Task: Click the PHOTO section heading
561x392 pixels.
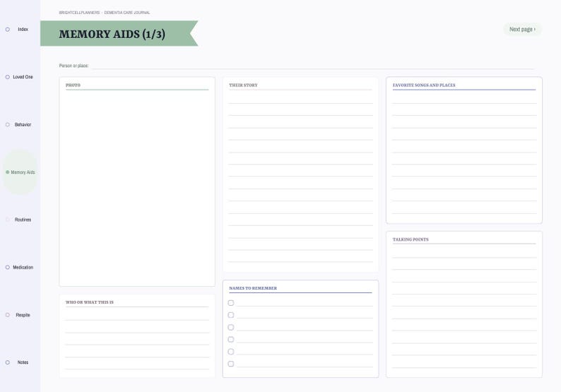Action: click(x=73, y=85)
